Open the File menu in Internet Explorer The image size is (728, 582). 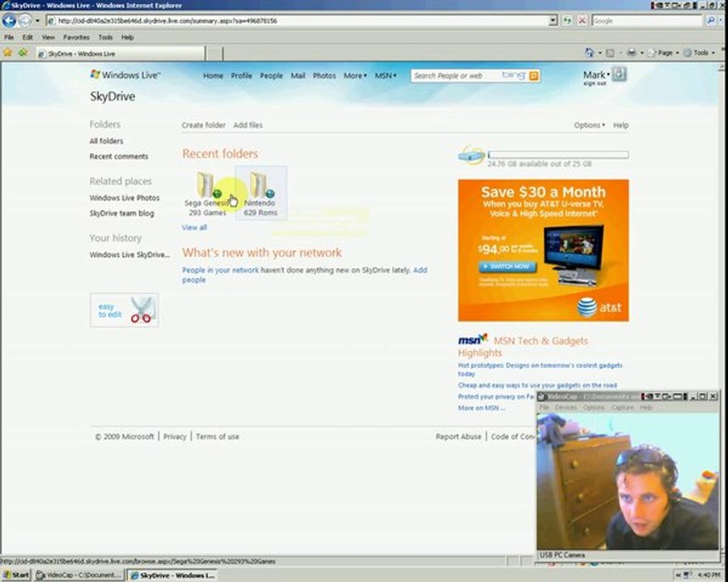(9, 37)
